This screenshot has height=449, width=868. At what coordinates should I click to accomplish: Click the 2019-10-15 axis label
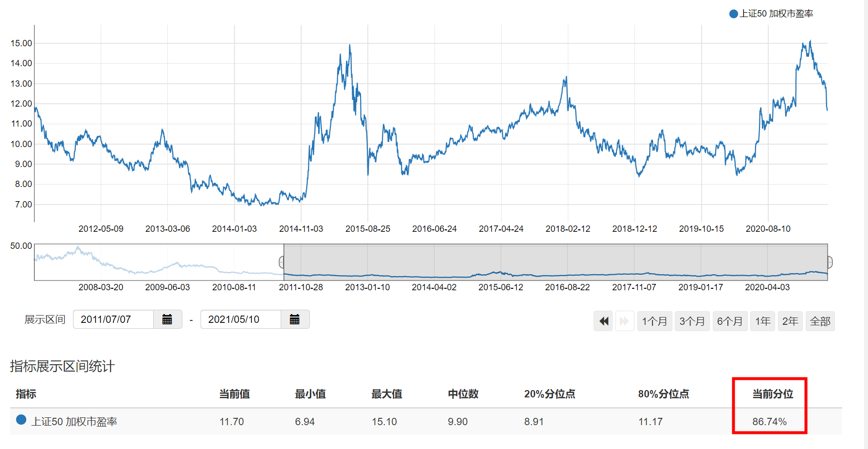pos(702,229)
